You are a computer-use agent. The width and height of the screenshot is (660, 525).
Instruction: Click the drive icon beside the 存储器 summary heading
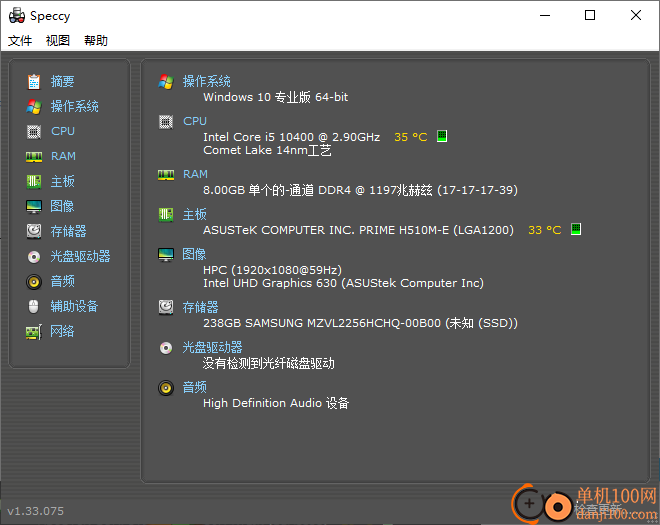166,307
